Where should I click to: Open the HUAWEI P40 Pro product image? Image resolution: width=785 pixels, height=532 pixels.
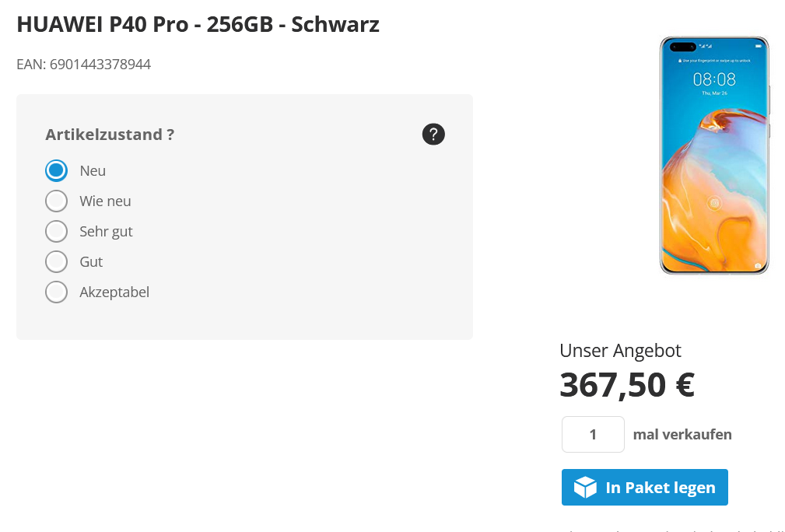[714, 155]
